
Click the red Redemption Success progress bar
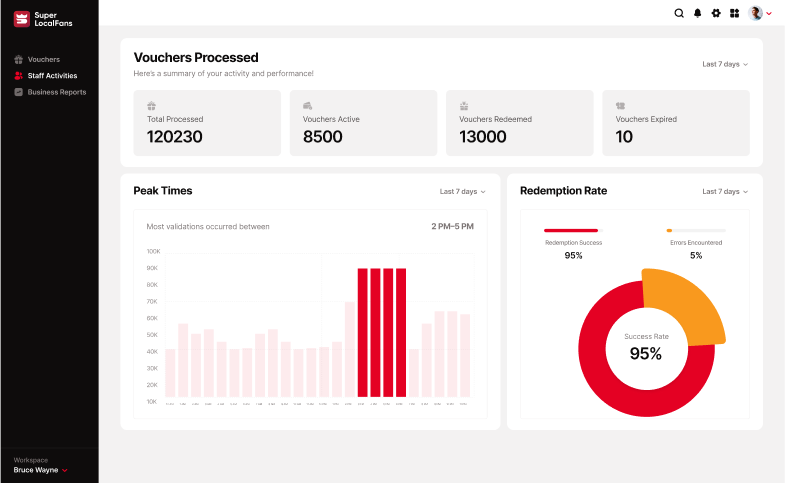click(x=571, y=230)
